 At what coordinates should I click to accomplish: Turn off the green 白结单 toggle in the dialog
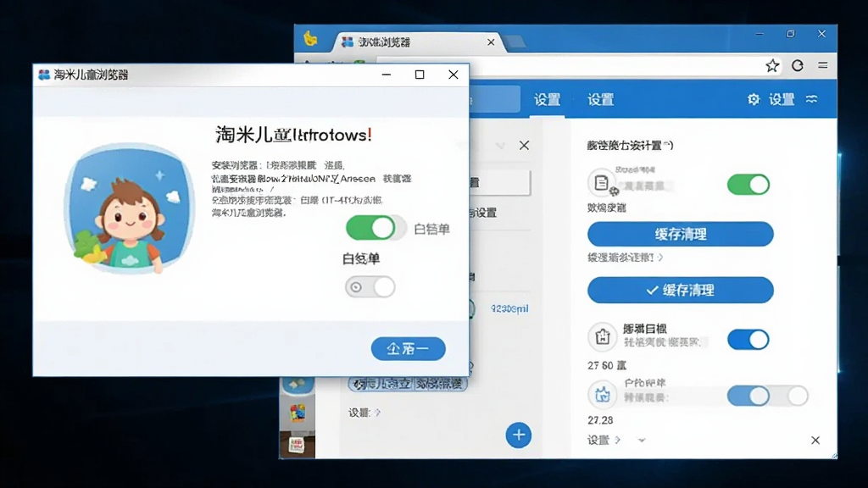371,228
